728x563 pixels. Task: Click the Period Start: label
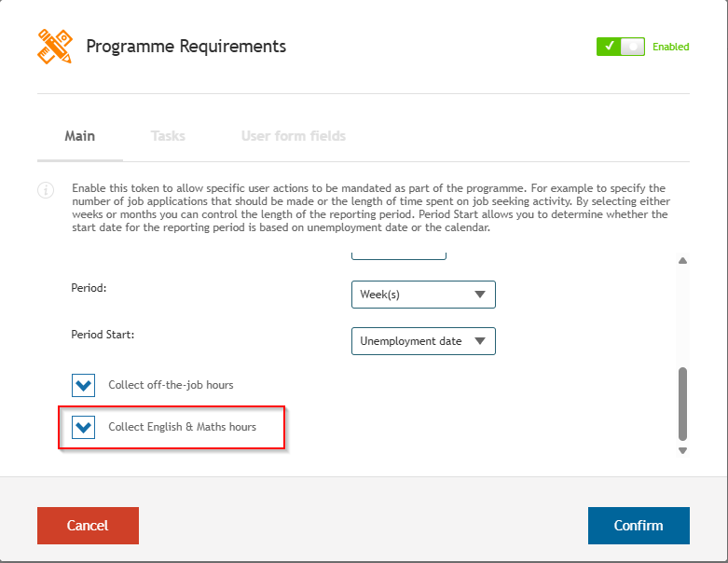click(103, 335)
